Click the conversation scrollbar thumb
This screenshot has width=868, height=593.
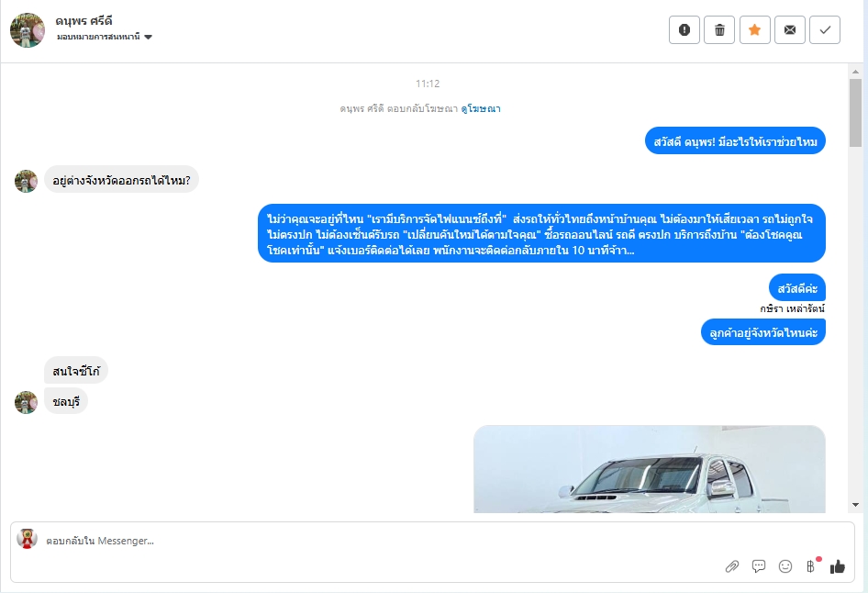click(x=855, y=112)
